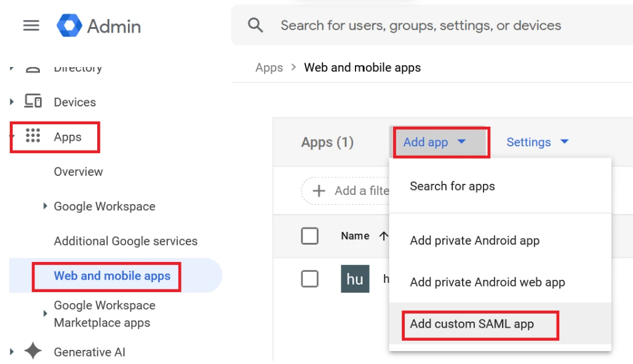This screenshot has height=364, width=633.
Task: Click the Apps breadcrumb link
Action: 269,68
